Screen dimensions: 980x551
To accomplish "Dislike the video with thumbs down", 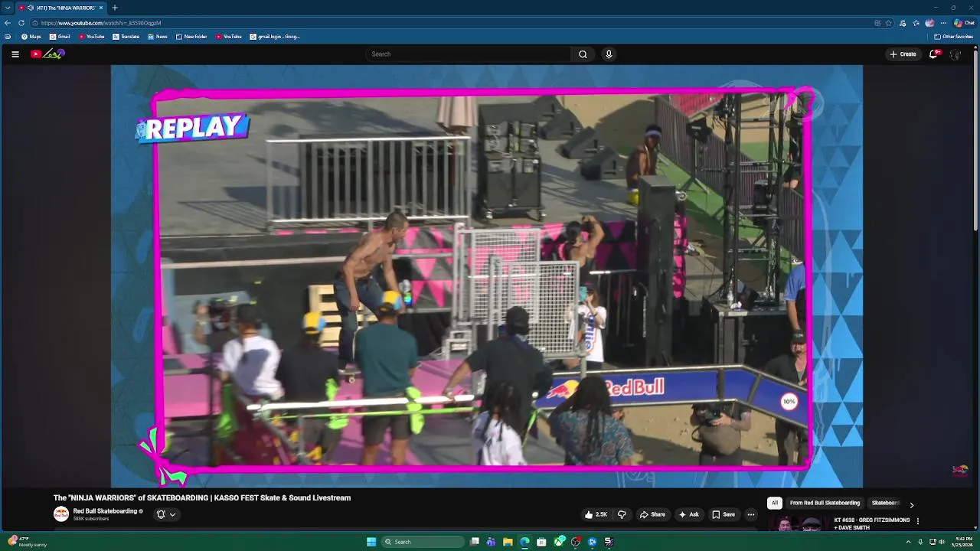I will (622, 514).
